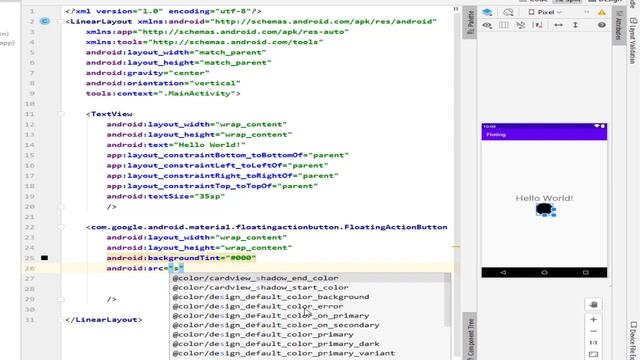The width and height of the screenshot is (640, 360).
Task: Open the Component Tree side tab
Action: 470,337
